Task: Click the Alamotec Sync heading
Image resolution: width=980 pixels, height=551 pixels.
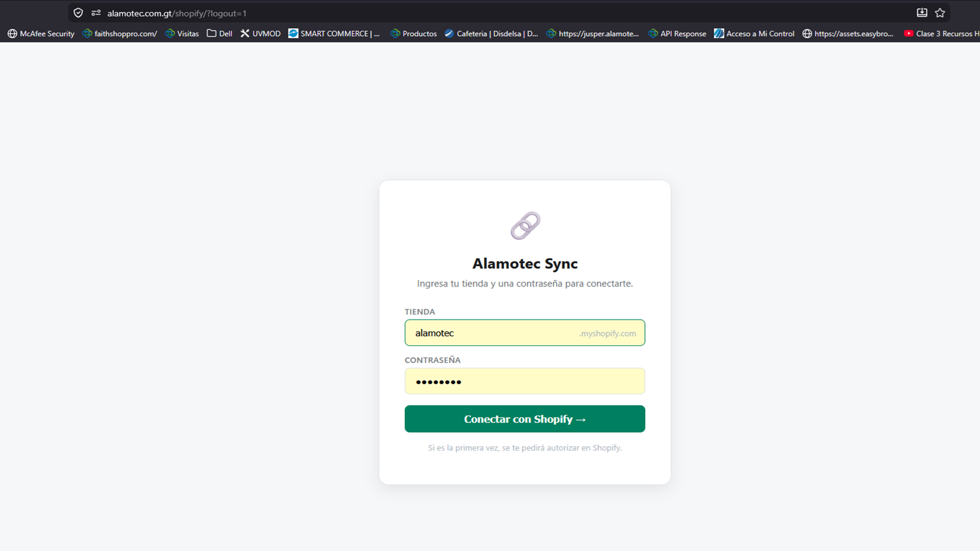Action: 525,263
